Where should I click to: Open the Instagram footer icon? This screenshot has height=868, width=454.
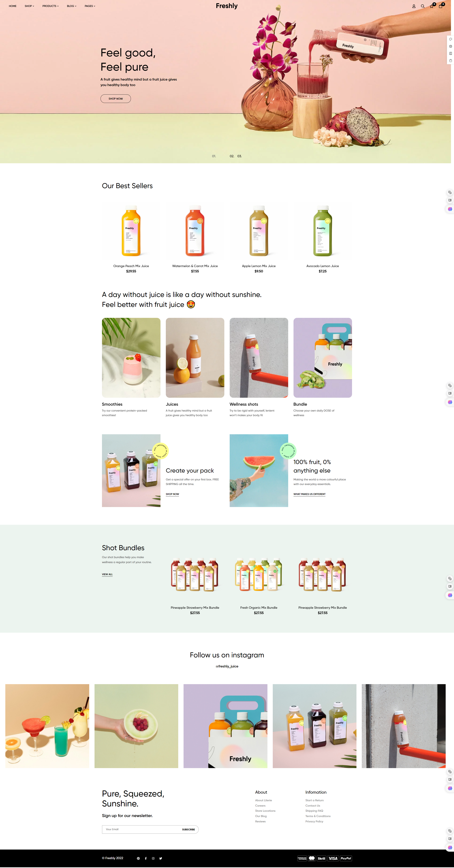coord(153,858)
